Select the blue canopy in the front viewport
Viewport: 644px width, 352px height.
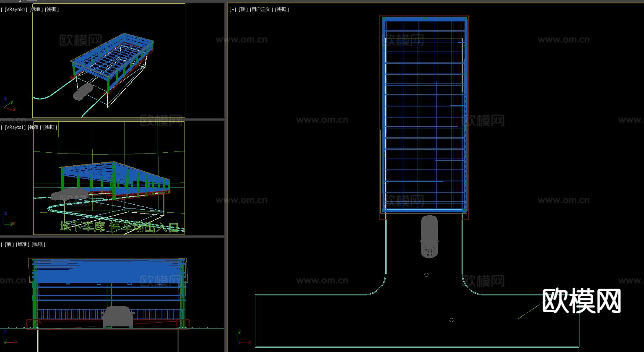(x=108, y=272)
